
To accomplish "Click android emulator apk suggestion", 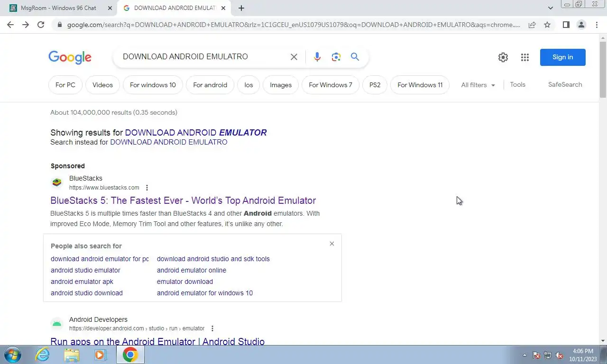I will (x=82, y=282).
